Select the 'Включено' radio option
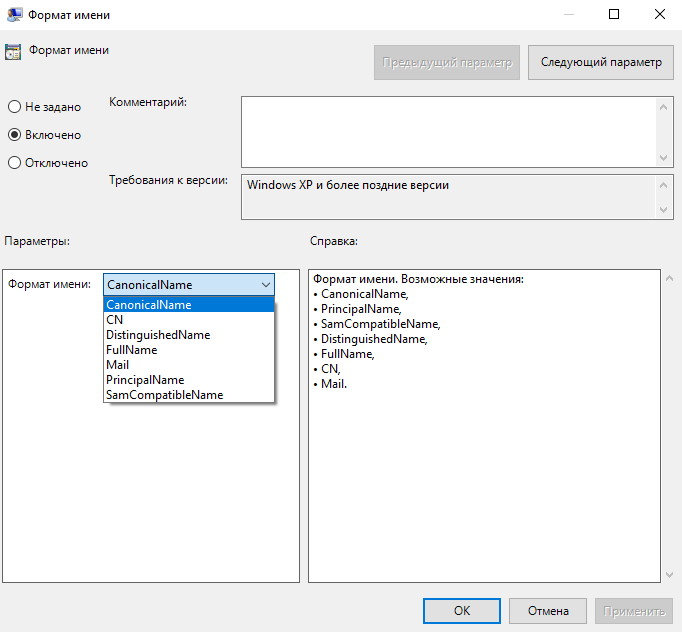This screenshot has width=682, height=632. click(x=14, y=135)
